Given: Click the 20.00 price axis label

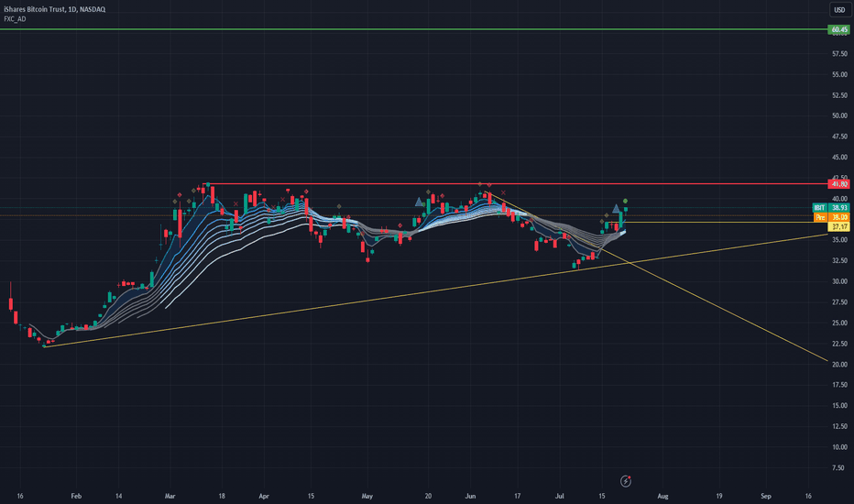Looking at the screenshot, I should [839, 365].
